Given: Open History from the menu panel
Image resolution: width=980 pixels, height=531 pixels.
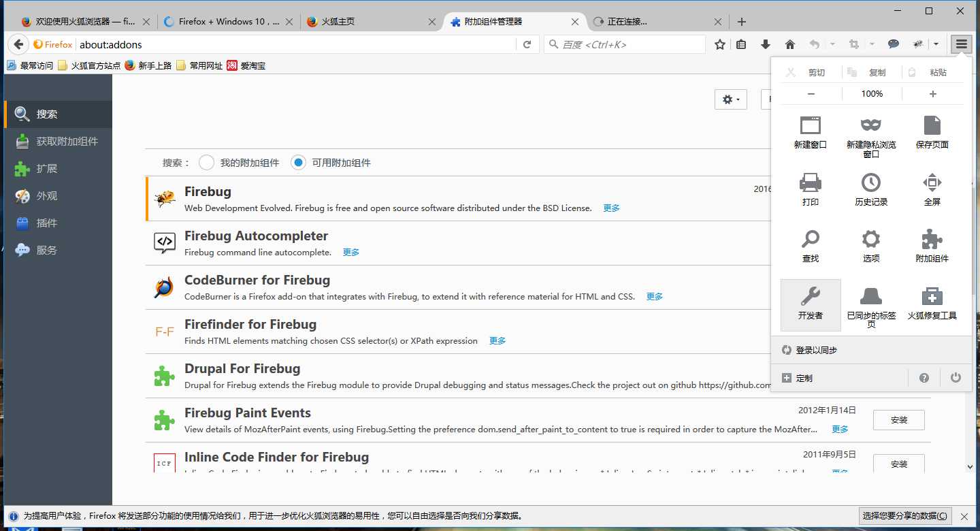Looking at the screenshot, I should click(871, 190).
